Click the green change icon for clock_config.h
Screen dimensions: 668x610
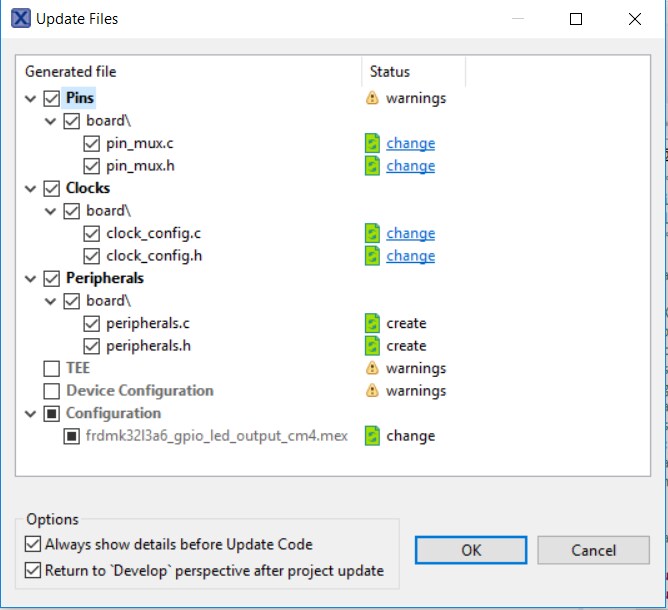point(372,256)
